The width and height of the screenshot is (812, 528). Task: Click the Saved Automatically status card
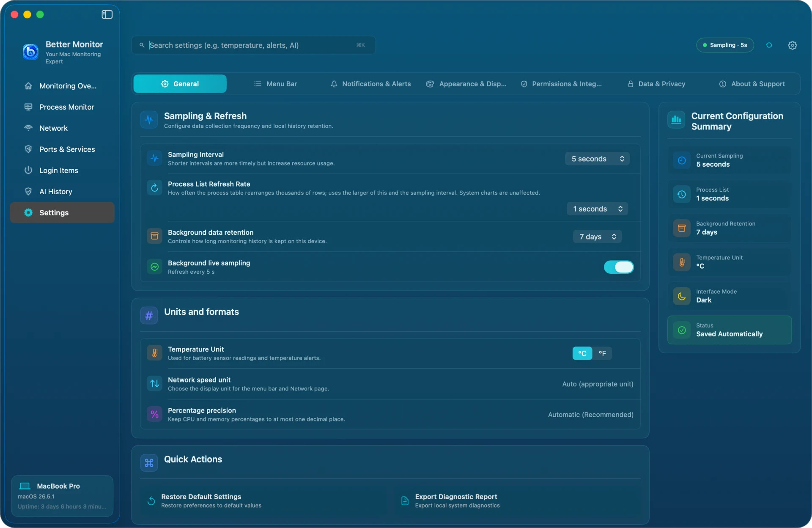pos(730,330)
